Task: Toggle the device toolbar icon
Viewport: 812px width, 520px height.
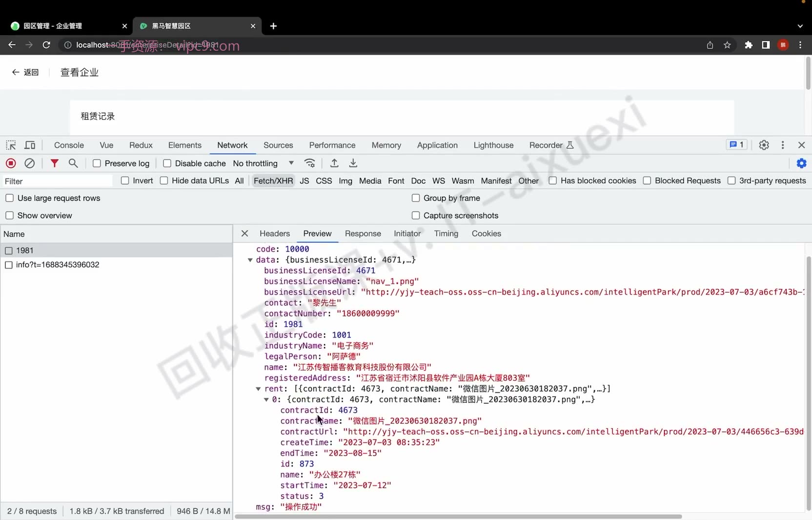Action: click(30, 145)
